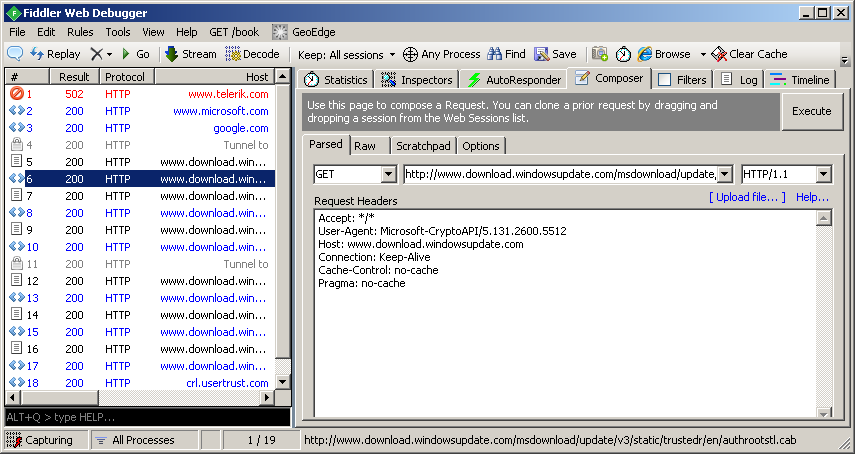Image resolution: width=855 pixels, height=454 pixels.
Task: Open the Rules menu
Action: coord(80,32)
